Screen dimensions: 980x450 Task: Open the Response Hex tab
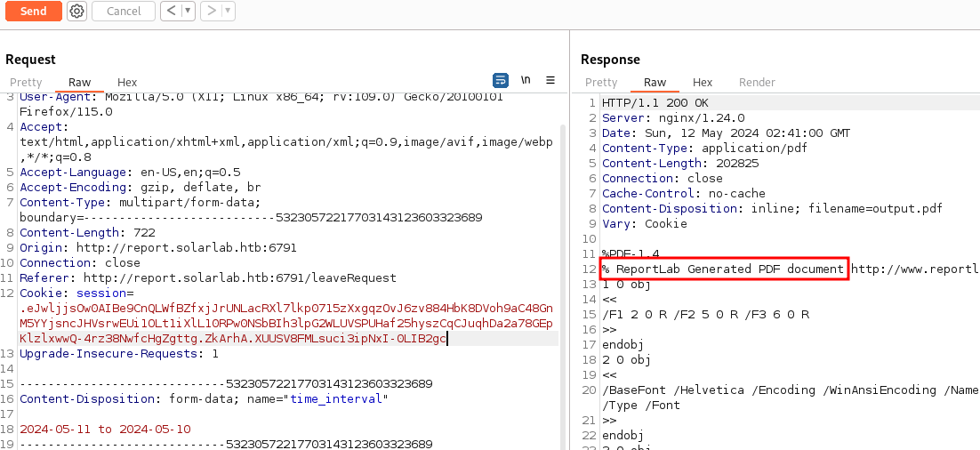703,82
